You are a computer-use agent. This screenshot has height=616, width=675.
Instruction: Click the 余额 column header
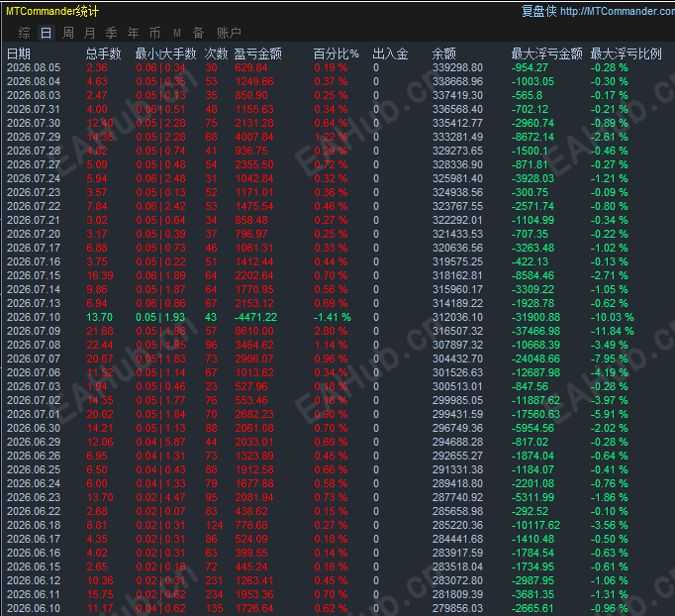(443, 53)
